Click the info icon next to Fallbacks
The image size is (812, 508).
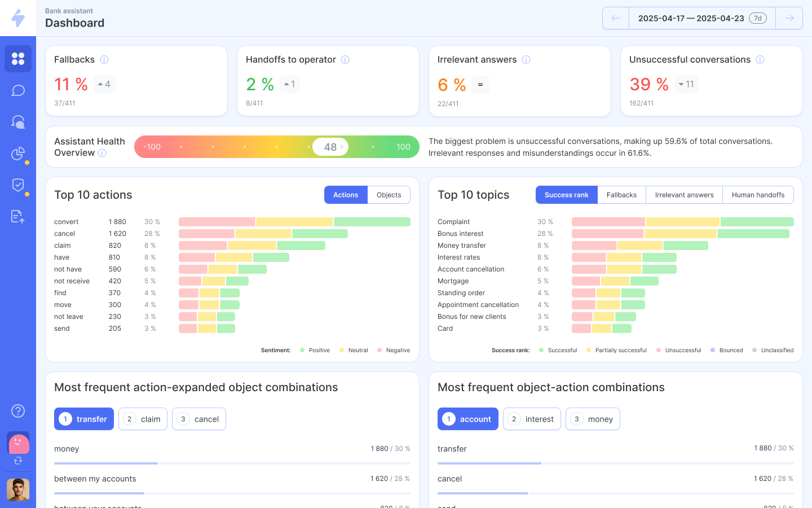click(104, 60)
